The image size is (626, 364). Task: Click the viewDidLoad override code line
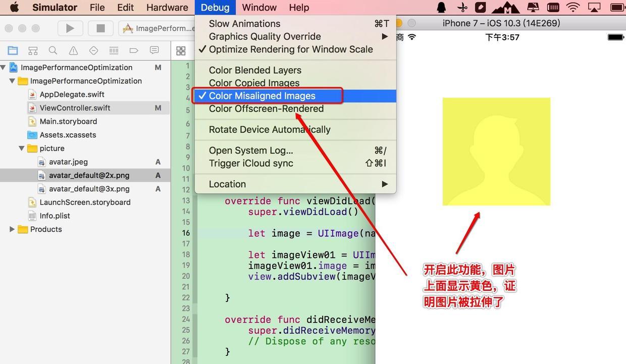pyautogui.click(x=300, y=201)
